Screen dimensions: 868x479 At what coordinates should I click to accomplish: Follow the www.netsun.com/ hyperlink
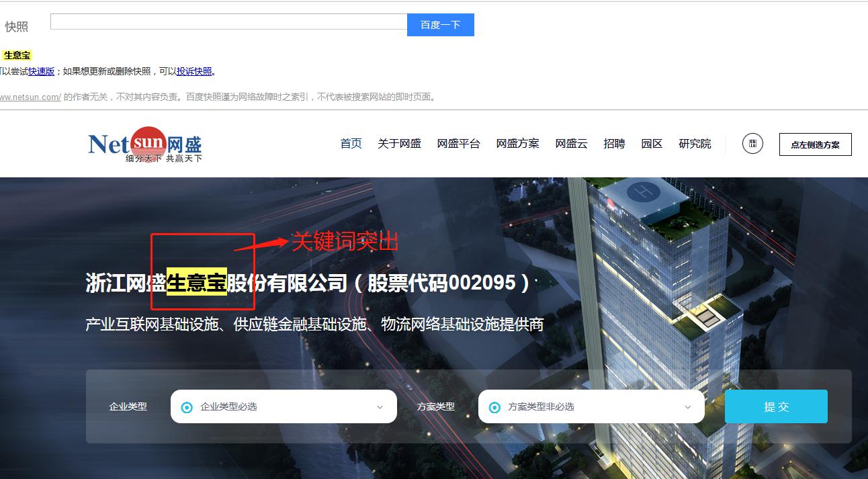click(30, 96)
